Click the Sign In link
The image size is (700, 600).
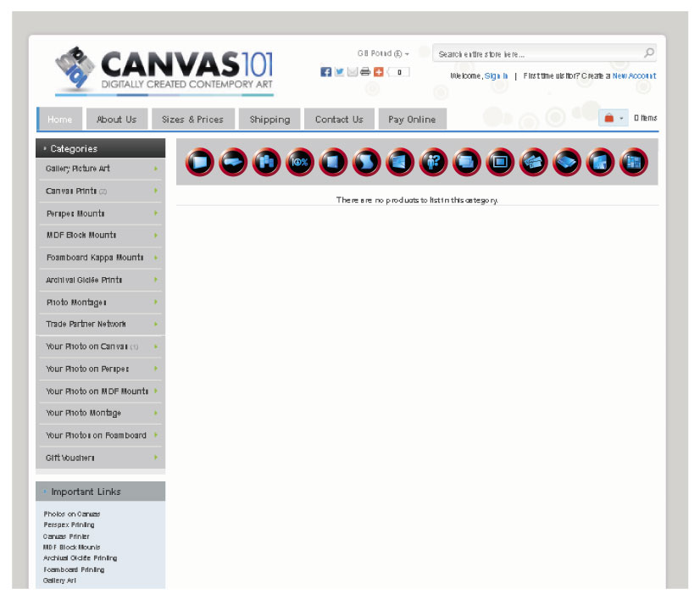pos(496,75)
